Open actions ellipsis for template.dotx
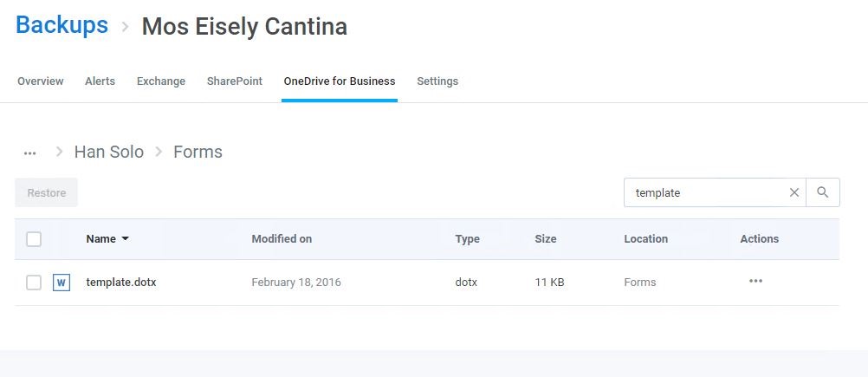Screen dimensions: 868x377 point(755,281)
